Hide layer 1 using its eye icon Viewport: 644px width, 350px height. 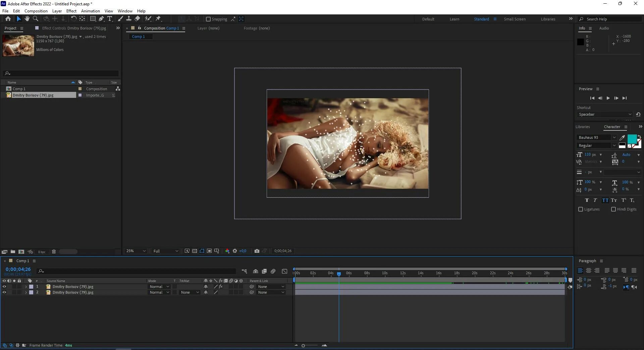point(4,287)
